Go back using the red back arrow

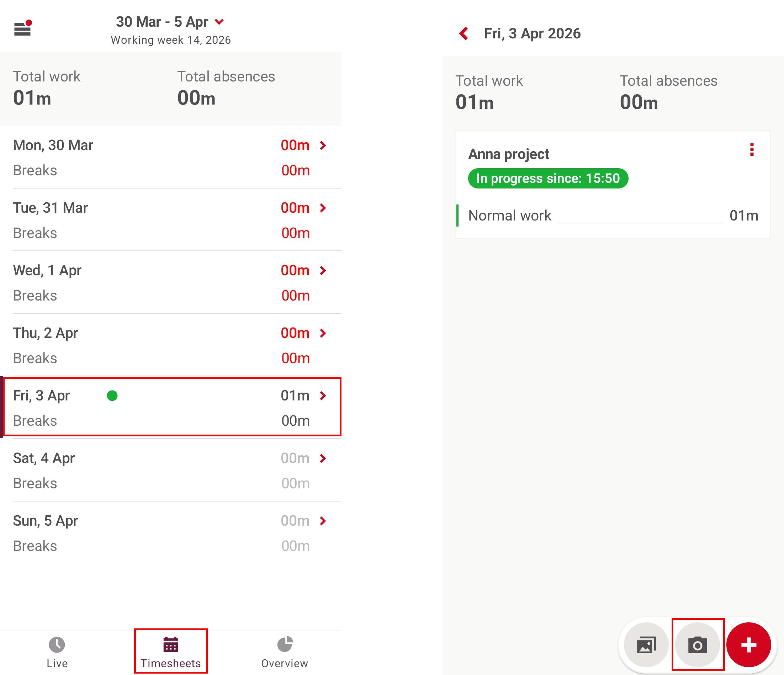464,34
